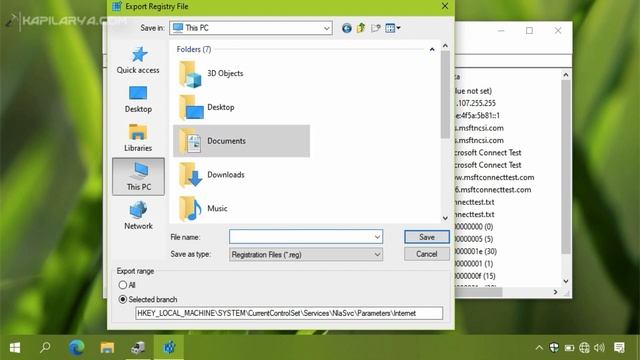Viewport: 640px width, 360px height.
Task: Open the Save as type dropdown
Action: pyautogui.click(x=377, y=254)
